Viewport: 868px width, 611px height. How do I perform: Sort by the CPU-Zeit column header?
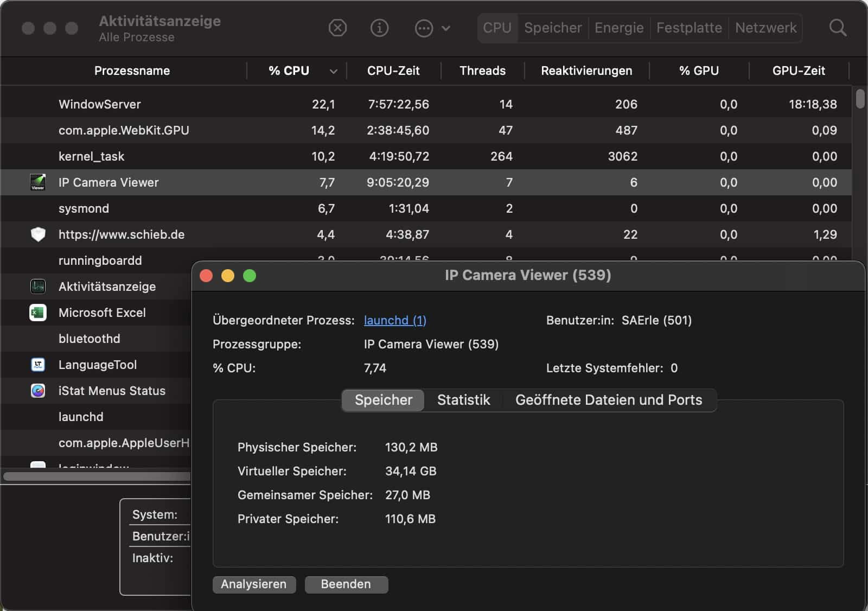(x=393, y=71)
